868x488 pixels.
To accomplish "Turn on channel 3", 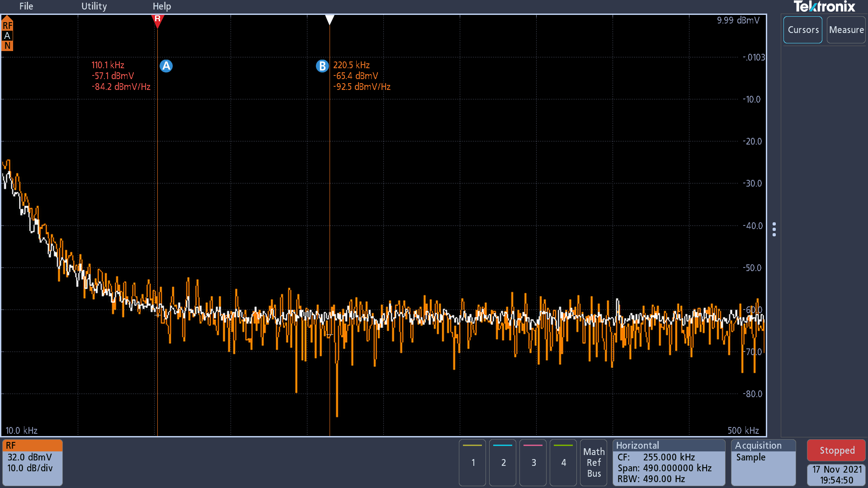I will (533, 462).
